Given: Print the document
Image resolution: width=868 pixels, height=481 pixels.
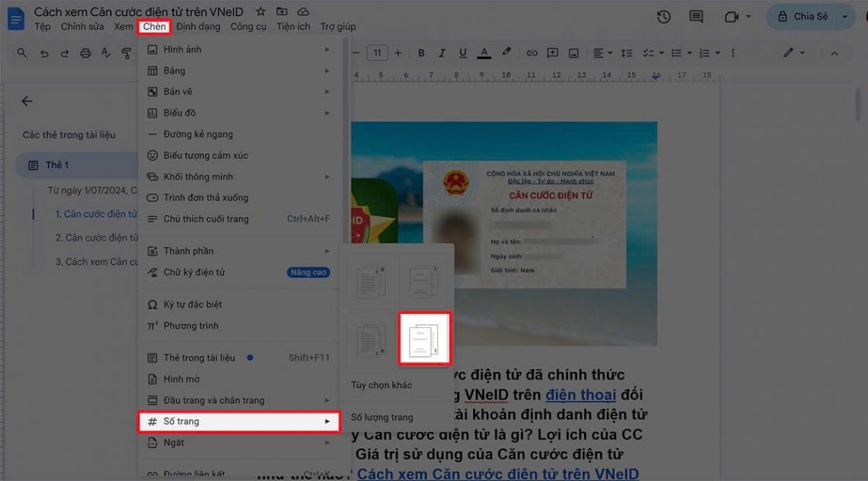Looking at the screenshot, I should coord(85,53).
